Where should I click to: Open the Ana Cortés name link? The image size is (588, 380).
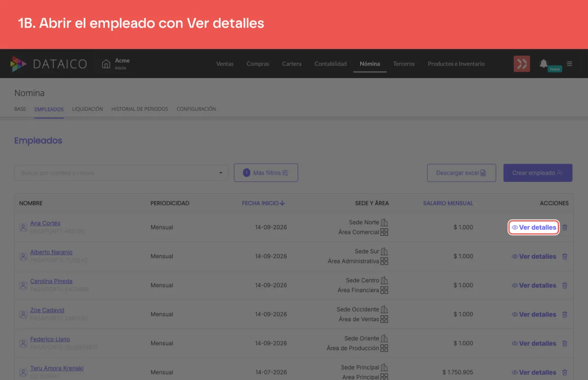click(45, 223)
